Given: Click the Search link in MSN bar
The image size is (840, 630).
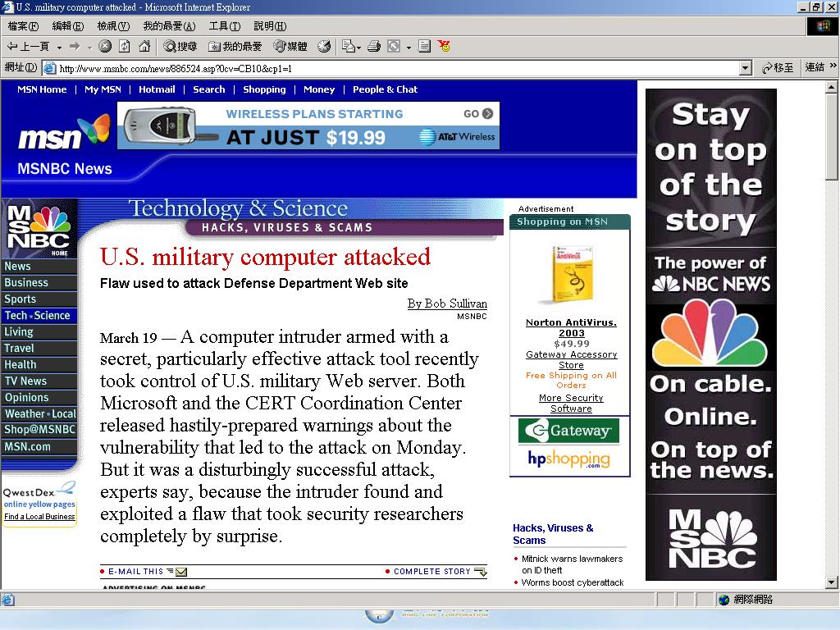Looking at the screenshot, I should tap(209, 89).
